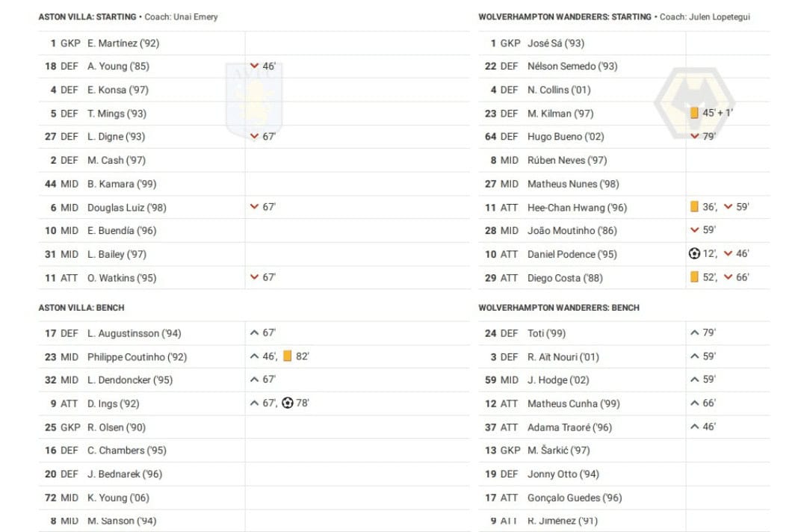Click A. Young's substituted-off arrow at 46'
The height and width of the screenshot is (532, 798).
pyautogui.click(x=255, y=66)
